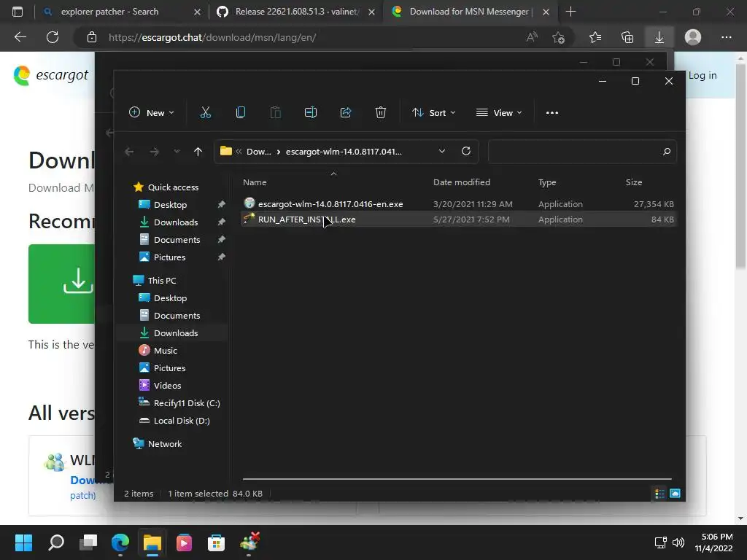
Task: Click the Explorer search box
Action: pos(582,152)
